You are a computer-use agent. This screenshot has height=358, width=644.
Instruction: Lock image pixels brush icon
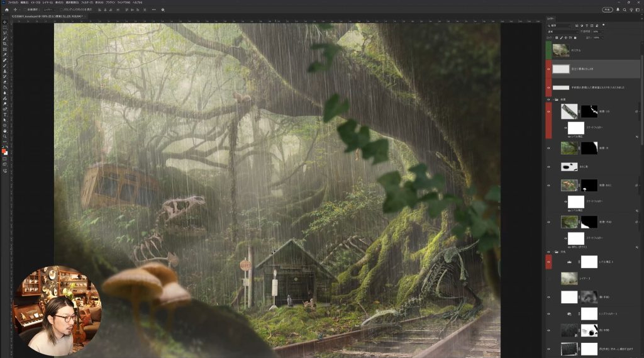pos(562,38)
